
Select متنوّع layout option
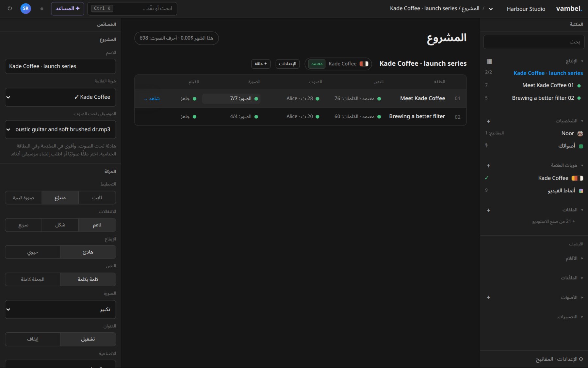click(x=60, y=198)
